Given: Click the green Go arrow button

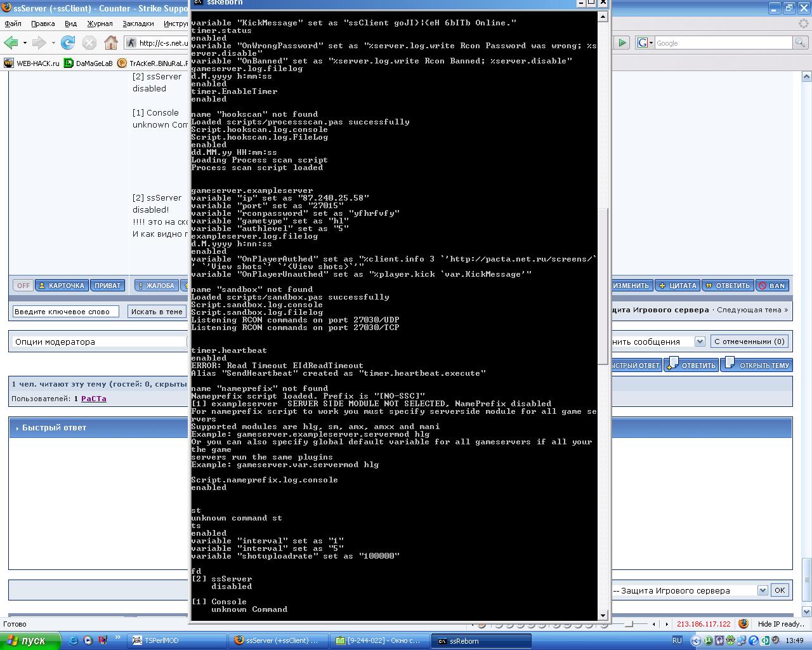Looking at the screenshot, I should (622, 43).
